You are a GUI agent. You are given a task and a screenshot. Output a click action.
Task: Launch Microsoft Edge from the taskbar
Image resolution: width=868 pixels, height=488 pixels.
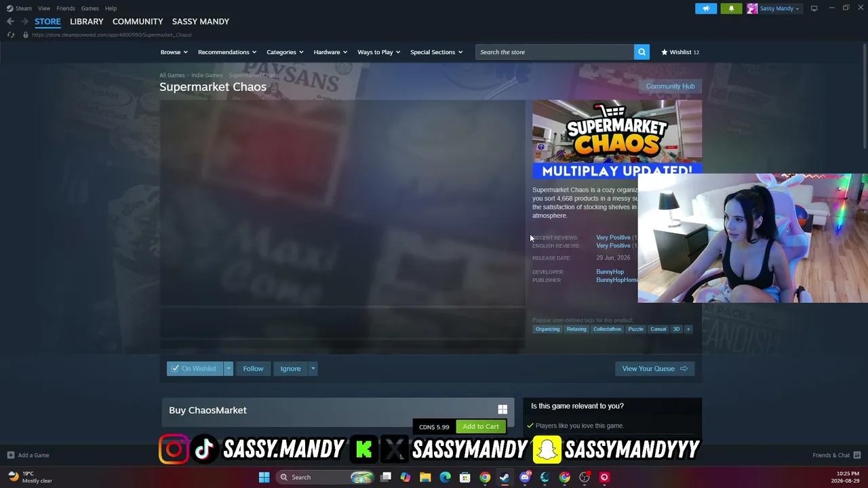coord(445,477)
